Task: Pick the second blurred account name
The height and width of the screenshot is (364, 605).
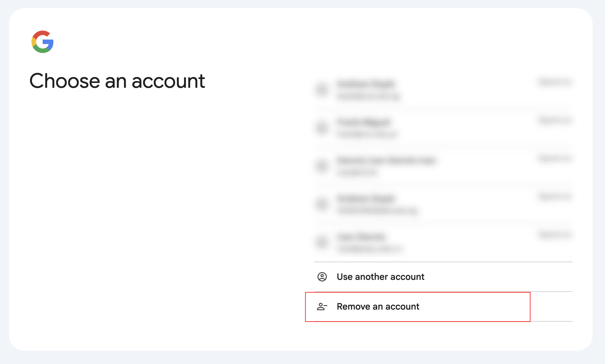Action: [364, 122]
